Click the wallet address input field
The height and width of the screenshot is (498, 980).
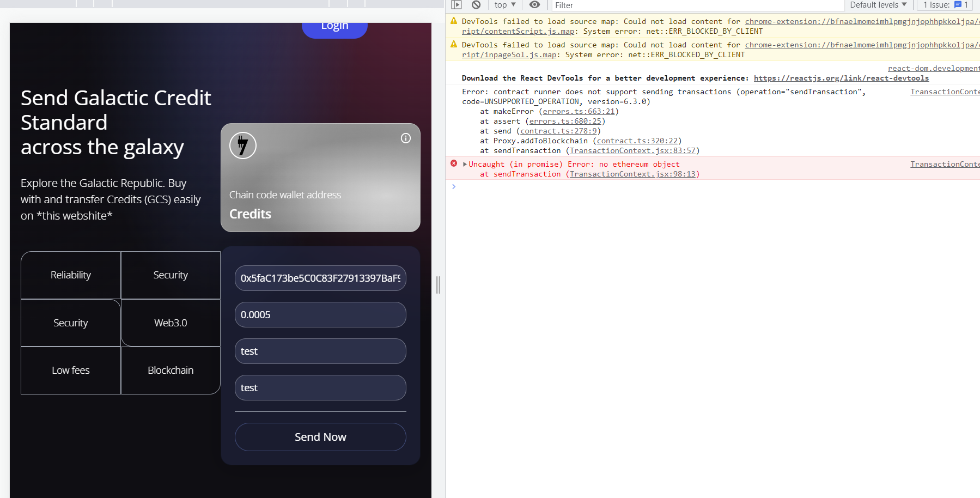tap(320, 278)
